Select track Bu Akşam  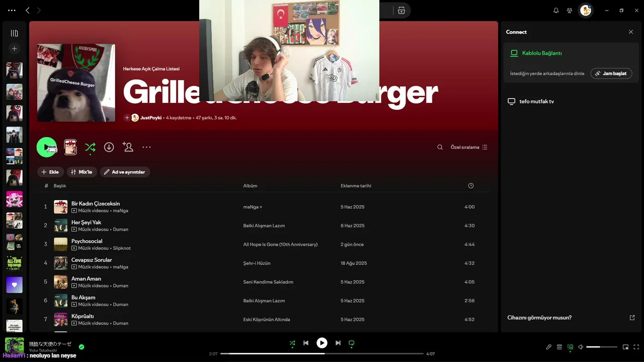coord(263,301)
